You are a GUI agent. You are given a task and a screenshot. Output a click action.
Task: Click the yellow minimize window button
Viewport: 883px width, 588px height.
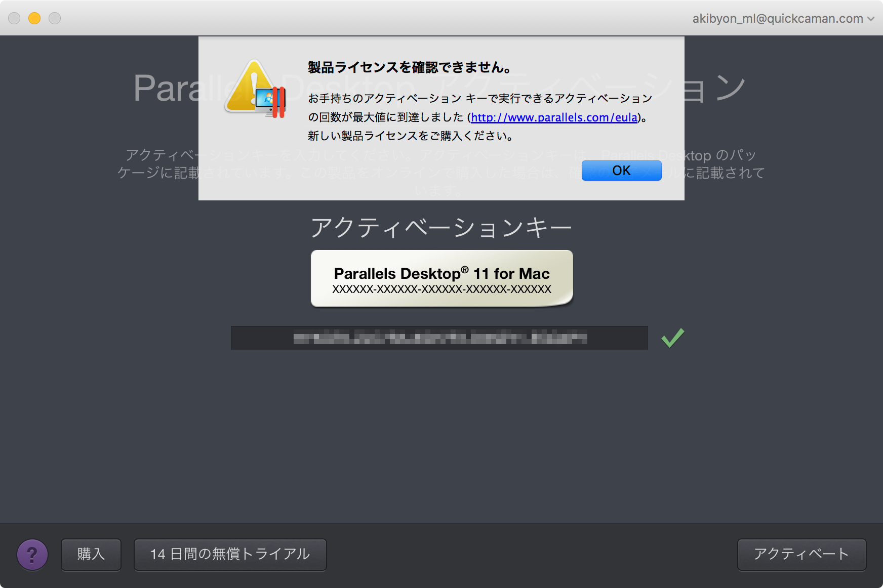point(34,18)
